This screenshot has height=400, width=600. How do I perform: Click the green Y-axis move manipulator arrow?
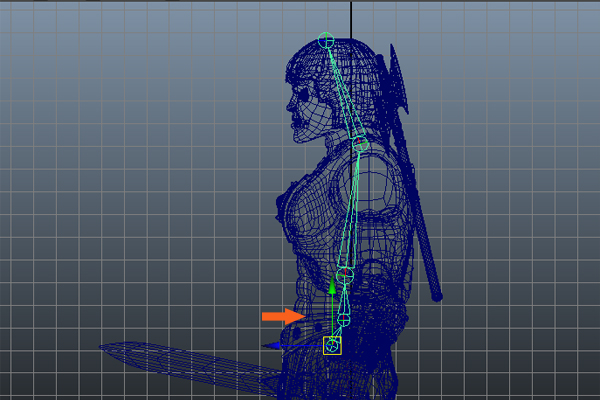point(332,286)
